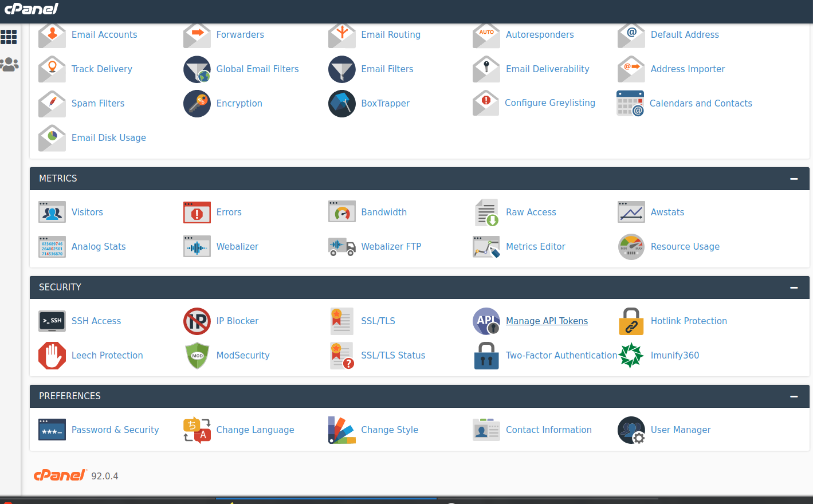Collapse the Security section
The height and width of the screenshot is (504, 813).
pyautogui.click(x=794, y=288)
